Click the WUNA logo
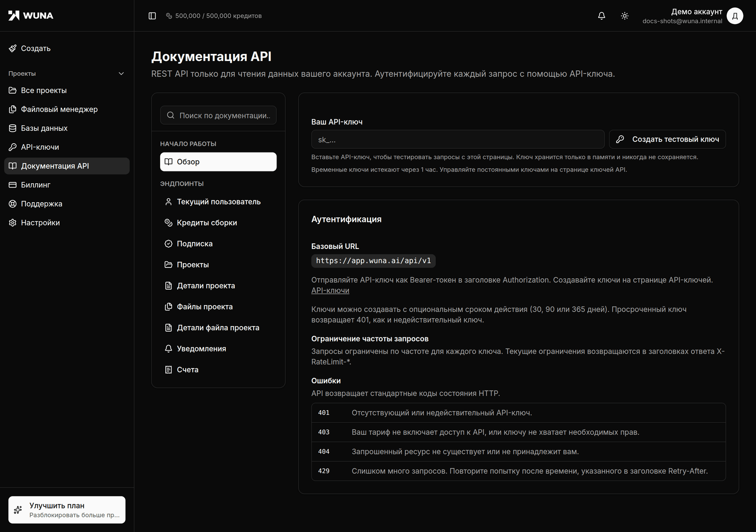Screen dimensions: 756x532 pyautogui.click(x=31, y=16)
